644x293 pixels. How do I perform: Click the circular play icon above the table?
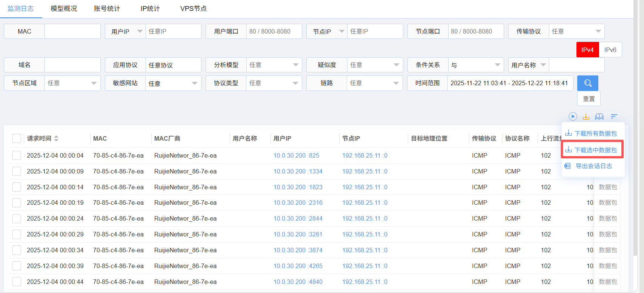tap(573, 117)
